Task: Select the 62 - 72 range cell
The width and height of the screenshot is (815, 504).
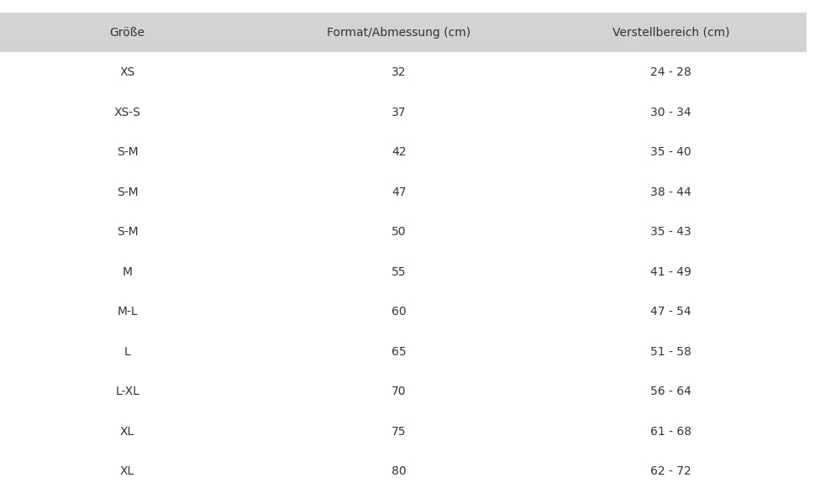Action: 670,471
